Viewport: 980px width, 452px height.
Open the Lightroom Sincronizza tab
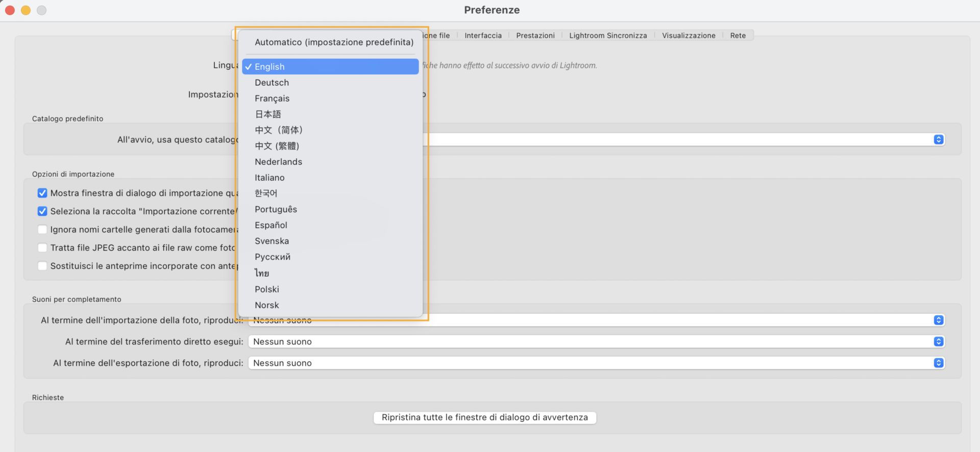(x=608, y=35)
